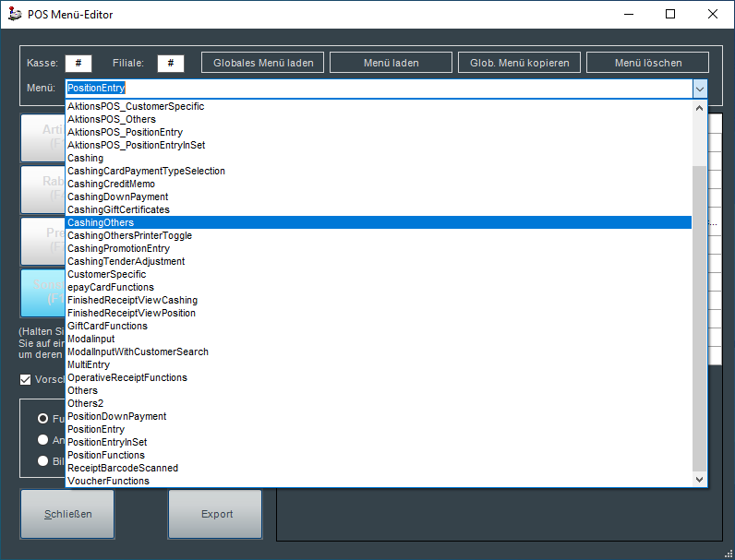This screenshot has width=735, height=560.
Task: Toggle the Vorschau checkbox
Action: point(26,379)
